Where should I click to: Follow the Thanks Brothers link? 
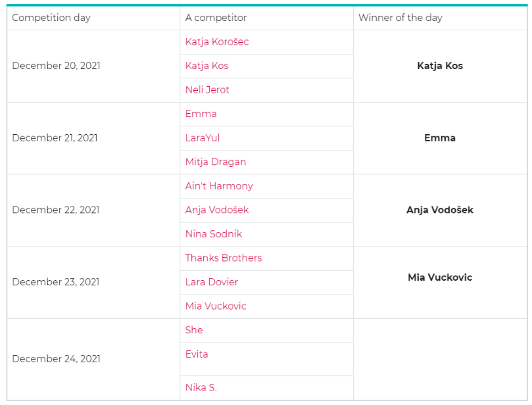(223, 258)
